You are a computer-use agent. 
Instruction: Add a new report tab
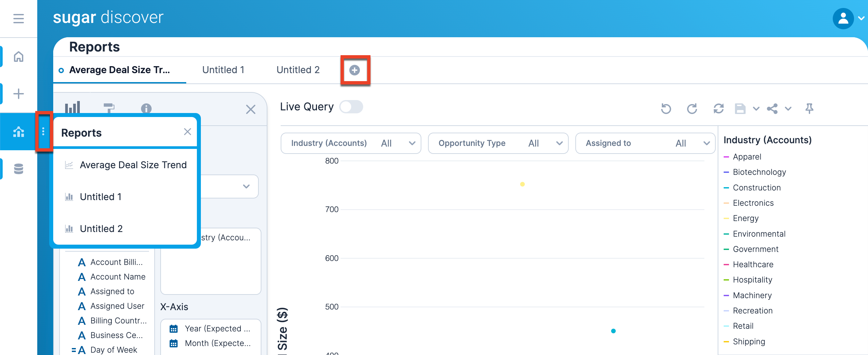[x=355, y=70]
